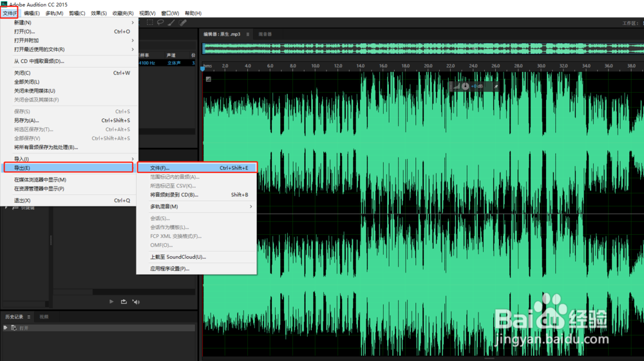
Task: Switch to the 历史记录 tab
Action: click(x=14, y=317)
